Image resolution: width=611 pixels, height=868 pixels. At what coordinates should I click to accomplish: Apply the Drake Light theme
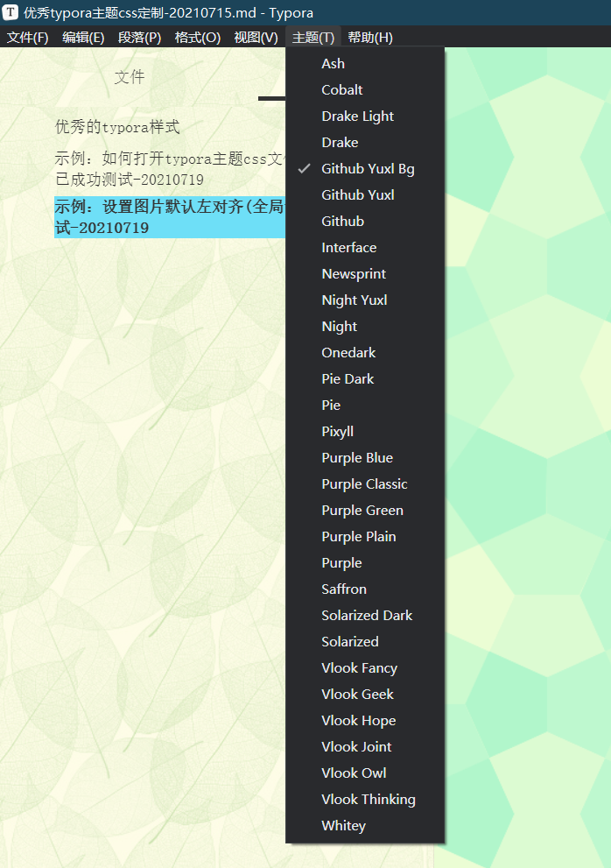[365, 116]
